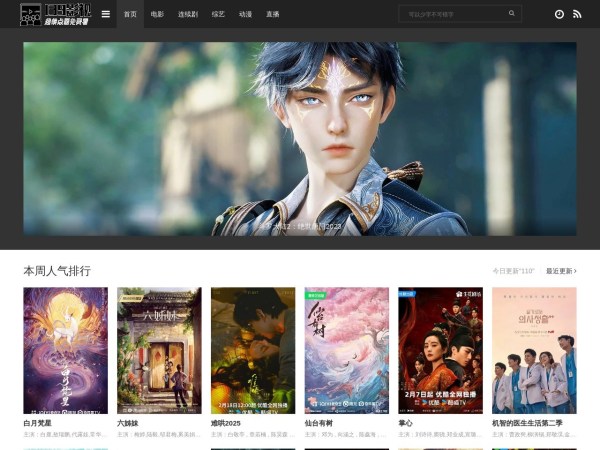Navigate to the 直播 page

(272, 15)
